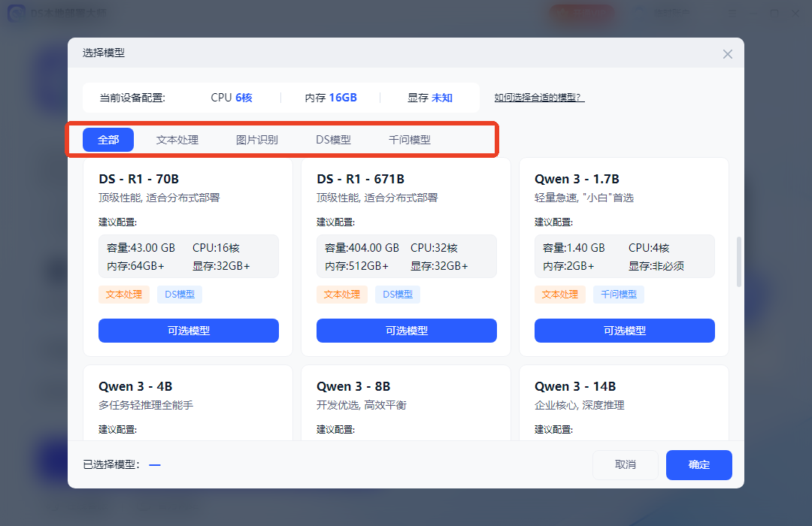Click 容量:404.00 GB in the 671B card
Image resolution: width=812 pixels, height=526 pixels.
(362, 248)
